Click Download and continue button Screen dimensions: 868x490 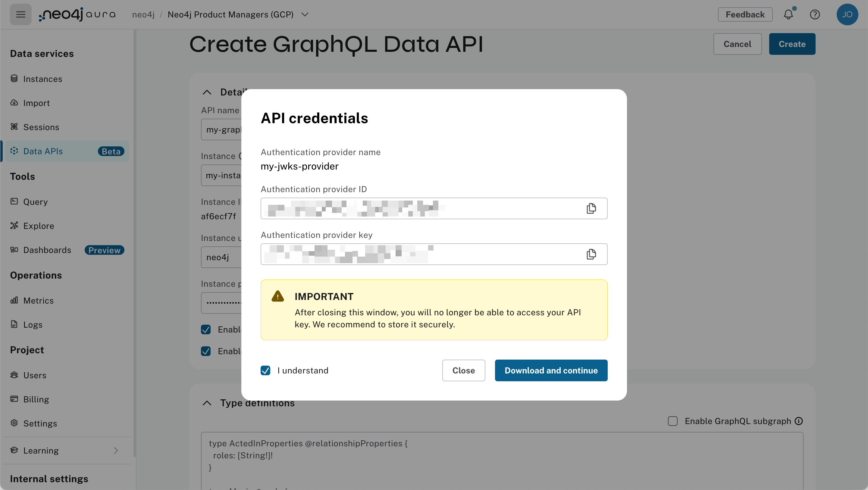pos(551,370)
